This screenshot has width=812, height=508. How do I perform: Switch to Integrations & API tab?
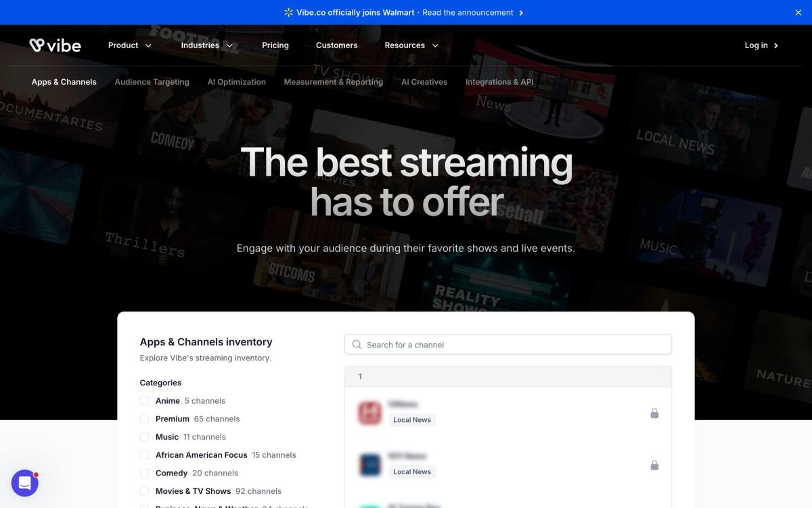click(x=499, y=82)
